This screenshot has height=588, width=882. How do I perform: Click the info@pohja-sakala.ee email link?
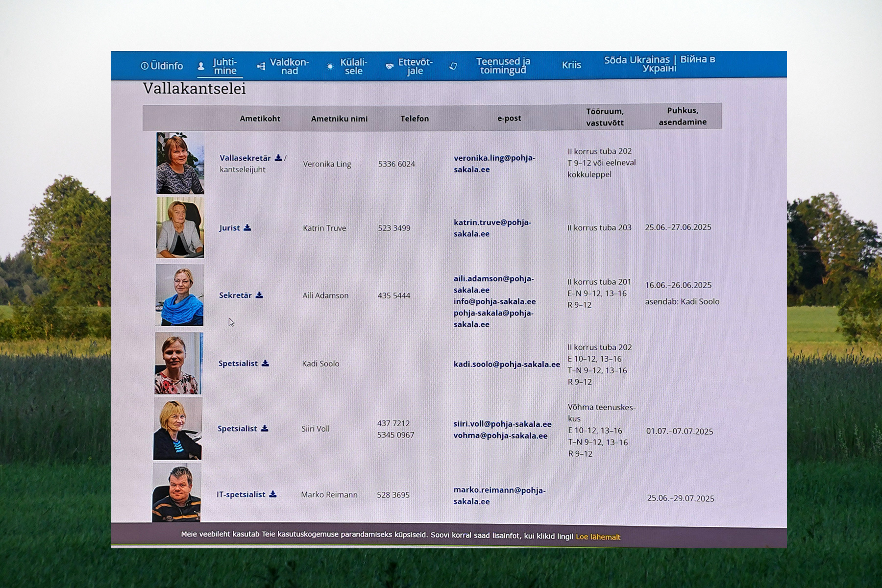[494, 301]
